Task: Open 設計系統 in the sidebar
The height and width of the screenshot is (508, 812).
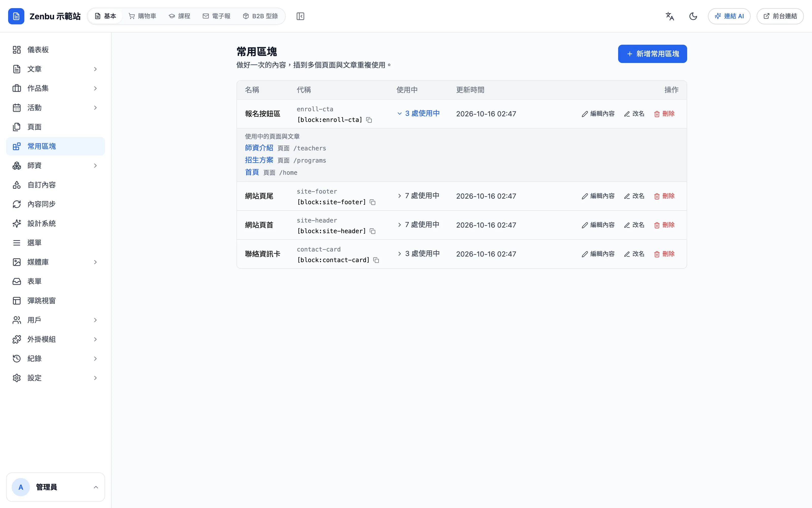Action: click(56, 224)
